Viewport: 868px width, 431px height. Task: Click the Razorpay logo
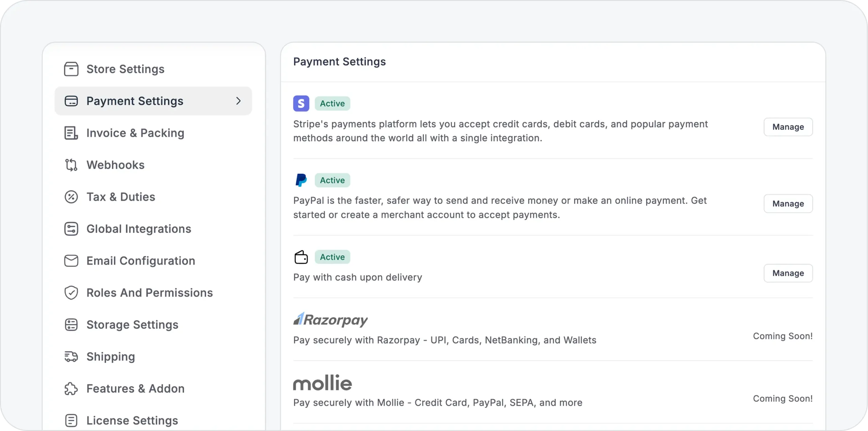pyautogui.click(x=331, y=320)
